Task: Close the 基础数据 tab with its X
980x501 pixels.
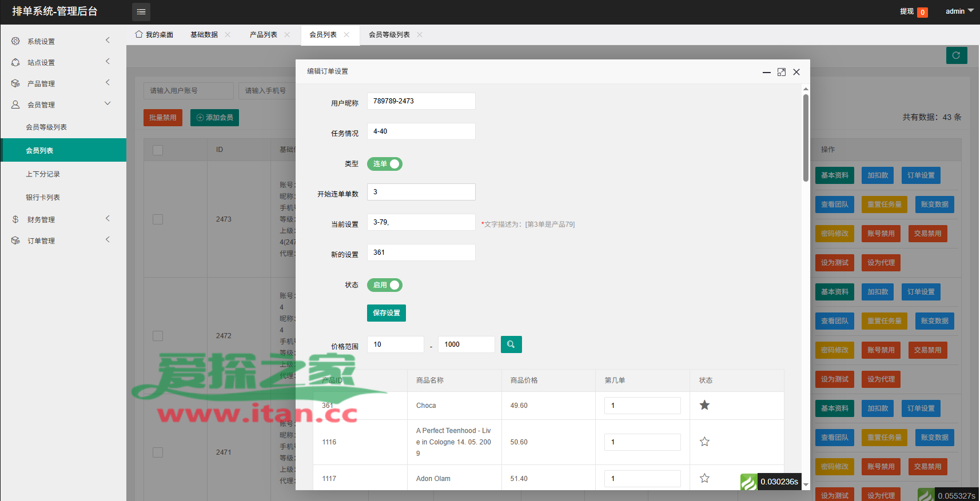Action: [x=228, y=35]
